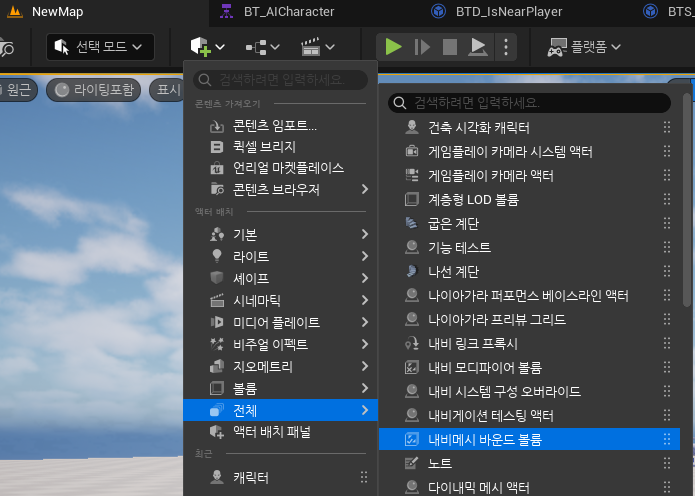Click drag handle of 건축 시각화 캐릭터
The image size is (695, 496).
667,128
